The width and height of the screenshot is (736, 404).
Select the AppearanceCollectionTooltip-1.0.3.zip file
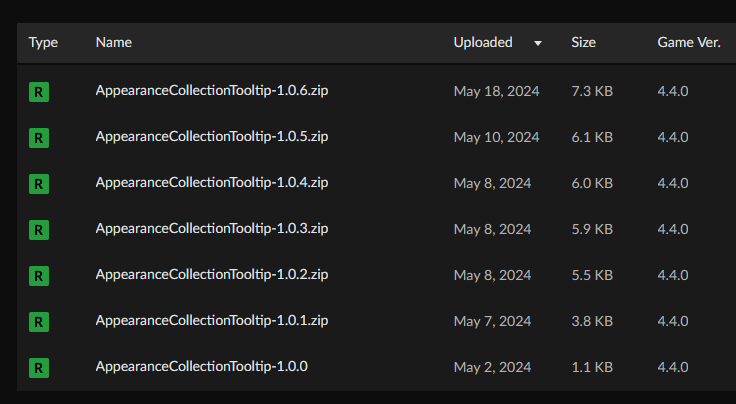click(212, 229)
